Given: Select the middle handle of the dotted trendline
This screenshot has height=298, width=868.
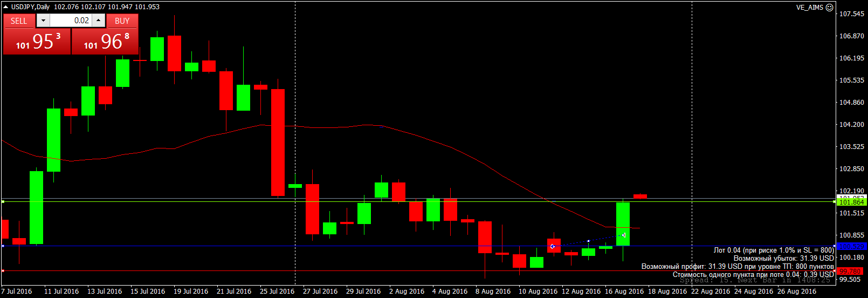Looking at the screenshot, I should pos(588,241).
